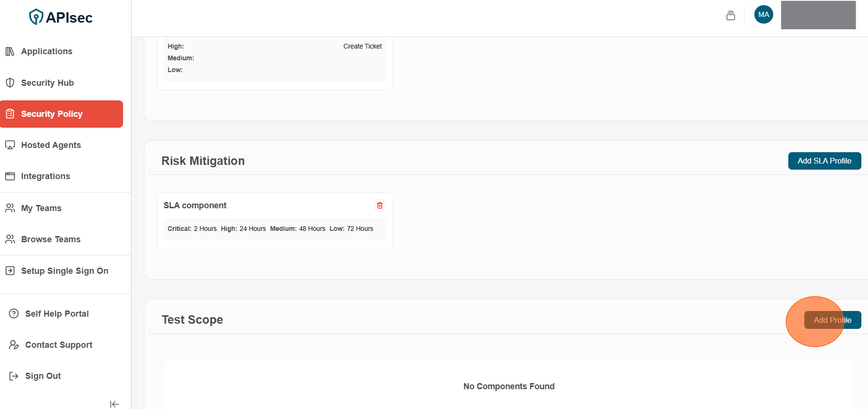Click the Add SLA Profile button
This screenshot has height=409, width=868.
pos(824,161)
